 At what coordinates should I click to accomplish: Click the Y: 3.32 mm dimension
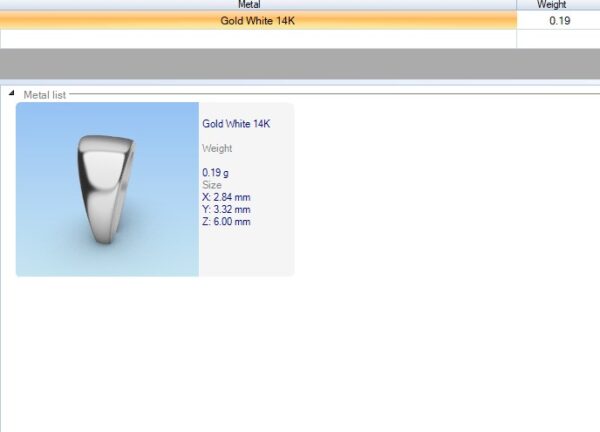(x=226, y=209)
